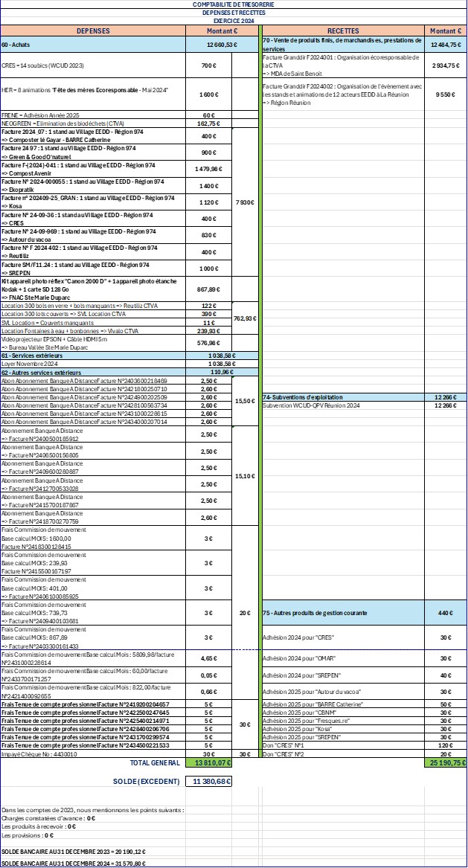Image resolution: width=468 pixels, height=868 pixels.
Task: Select the "61 - Services extérieurs" category cell
Action: [x=93, y=356]
